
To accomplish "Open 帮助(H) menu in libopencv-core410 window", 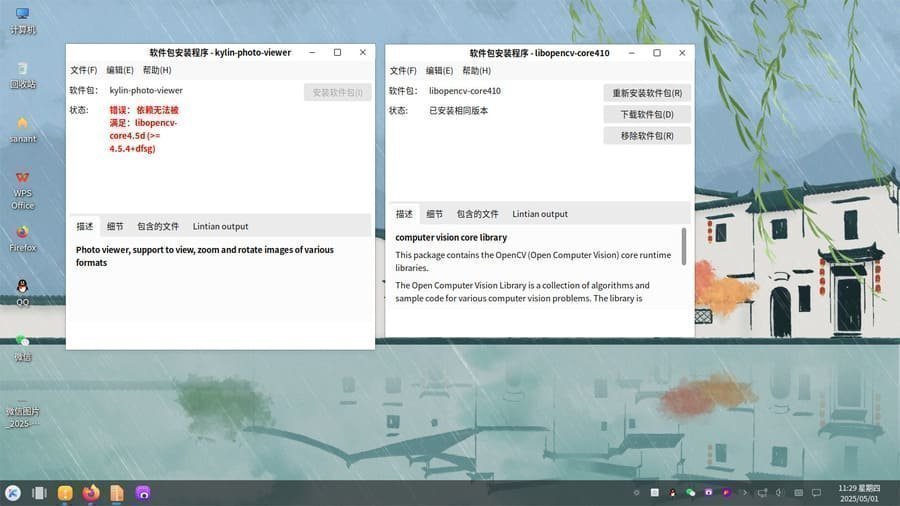I will coord(476,71).
